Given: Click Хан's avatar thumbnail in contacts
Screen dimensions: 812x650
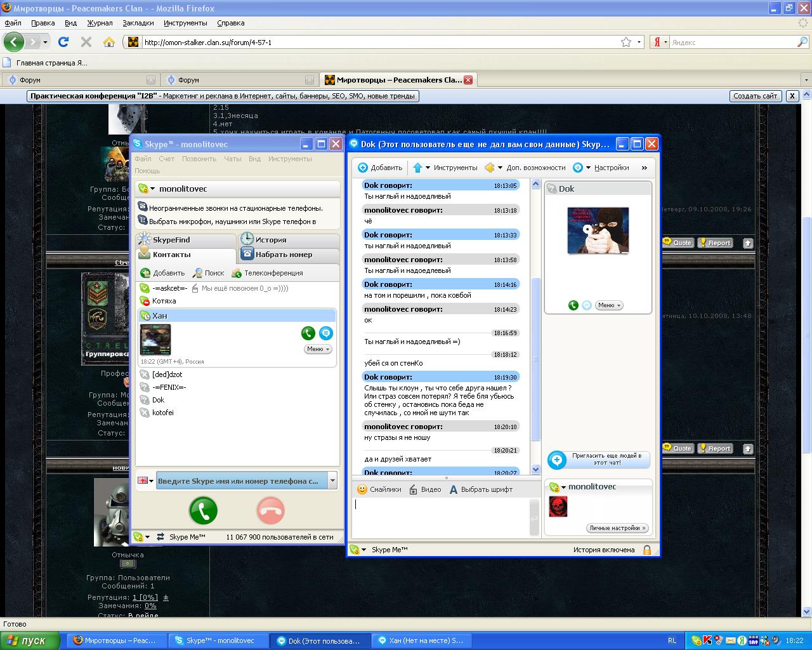Looking at the screenshot, I should (155, 340).
